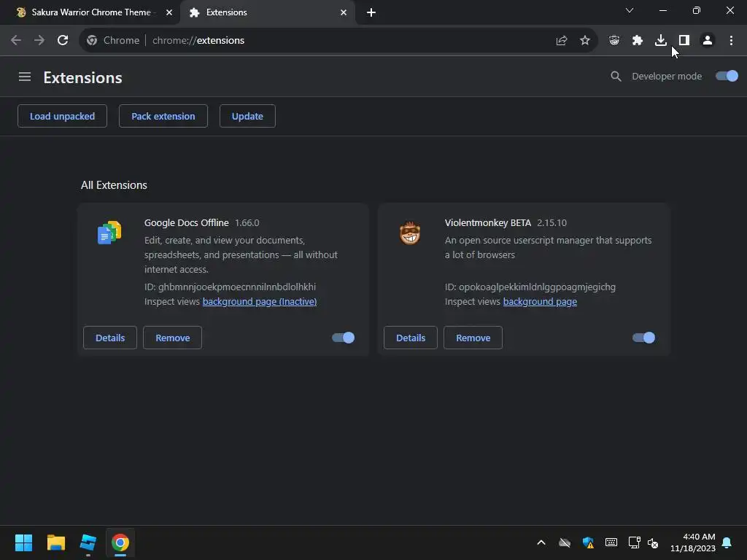
Task: Open Chrome three-dot menu
Action: coord(731,41)
